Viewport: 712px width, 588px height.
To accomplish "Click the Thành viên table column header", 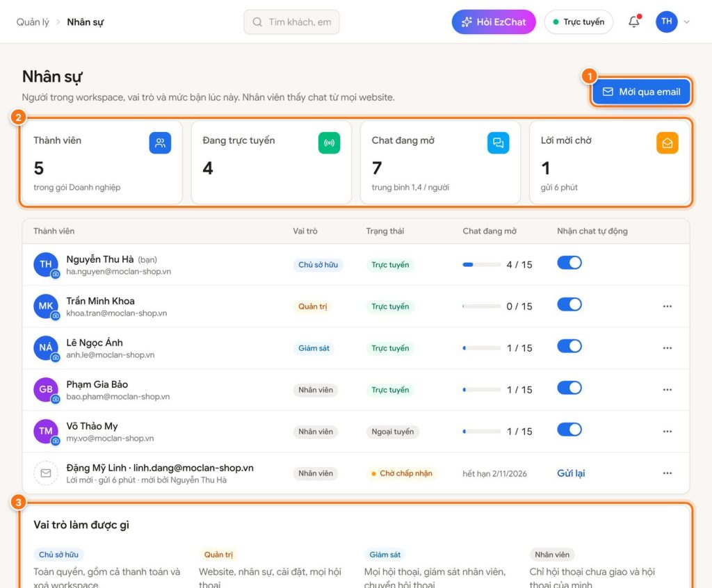I will (x=54, y=231).
